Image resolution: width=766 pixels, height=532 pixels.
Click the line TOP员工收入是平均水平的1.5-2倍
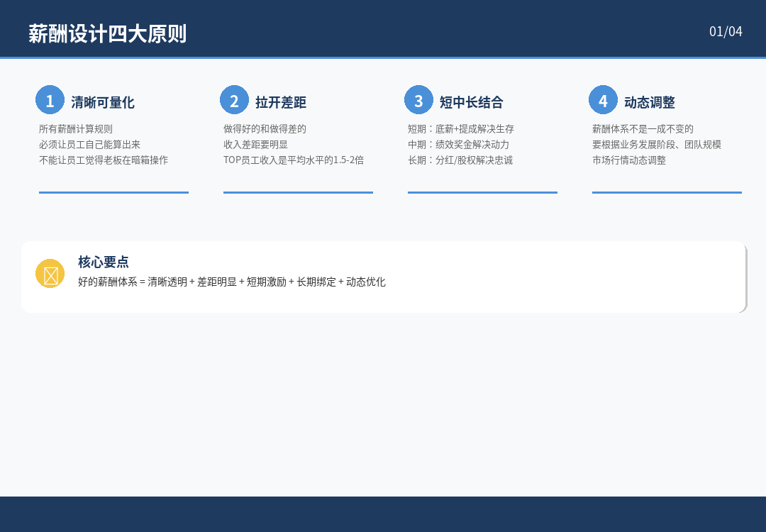(294, 160)
